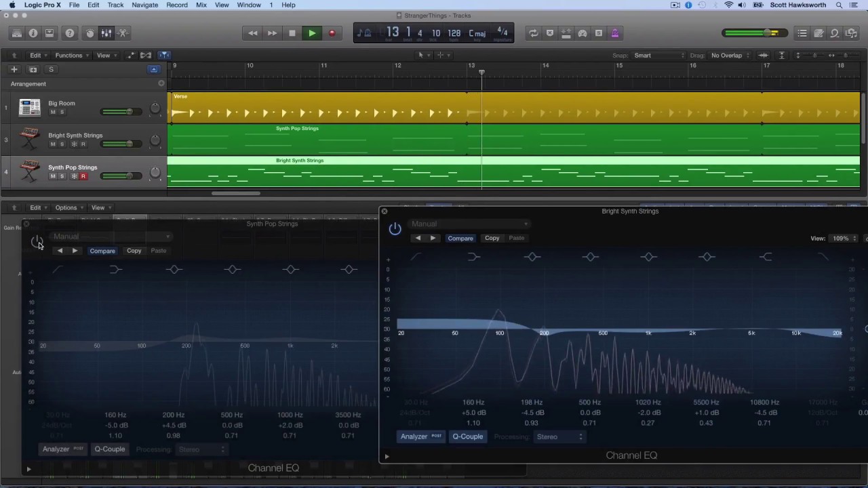Open the View 109% dropdown
868x488 pixels.
click(x=844, y=239)
